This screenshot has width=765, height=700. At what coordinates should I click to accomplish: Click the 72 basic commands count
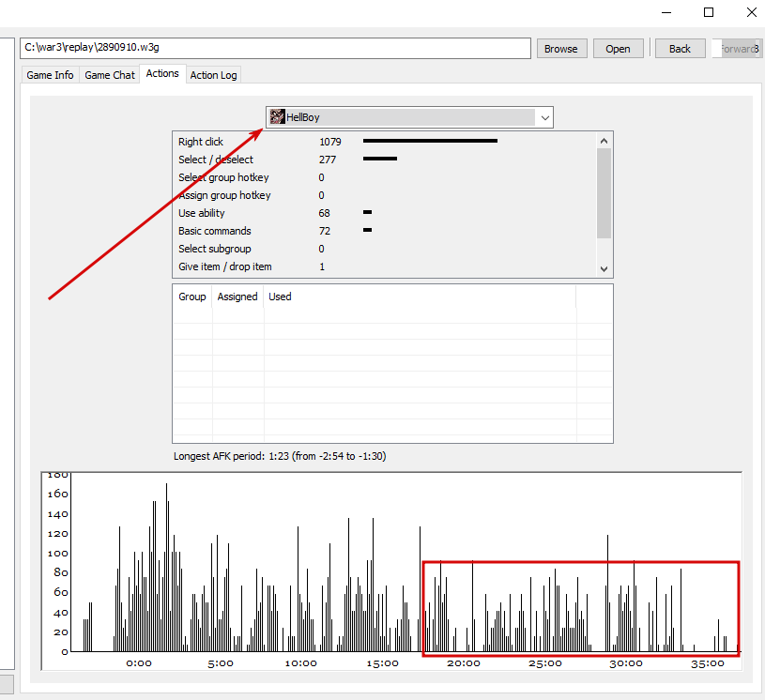325,231
